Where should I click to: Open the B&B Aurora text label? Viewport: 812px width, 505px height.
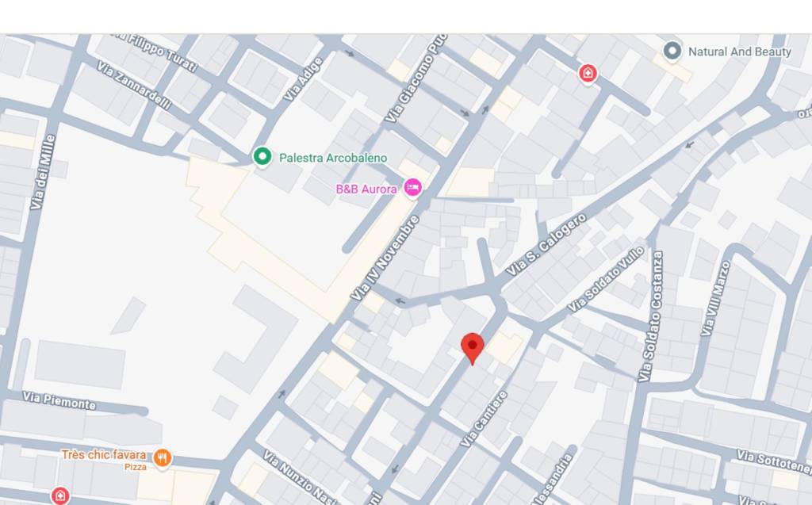366,189
